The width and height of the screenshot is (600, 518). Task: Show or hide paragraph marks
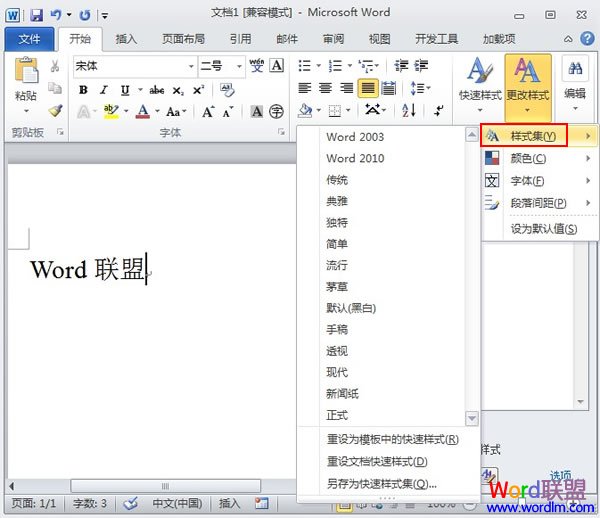[x=439, y=111]
